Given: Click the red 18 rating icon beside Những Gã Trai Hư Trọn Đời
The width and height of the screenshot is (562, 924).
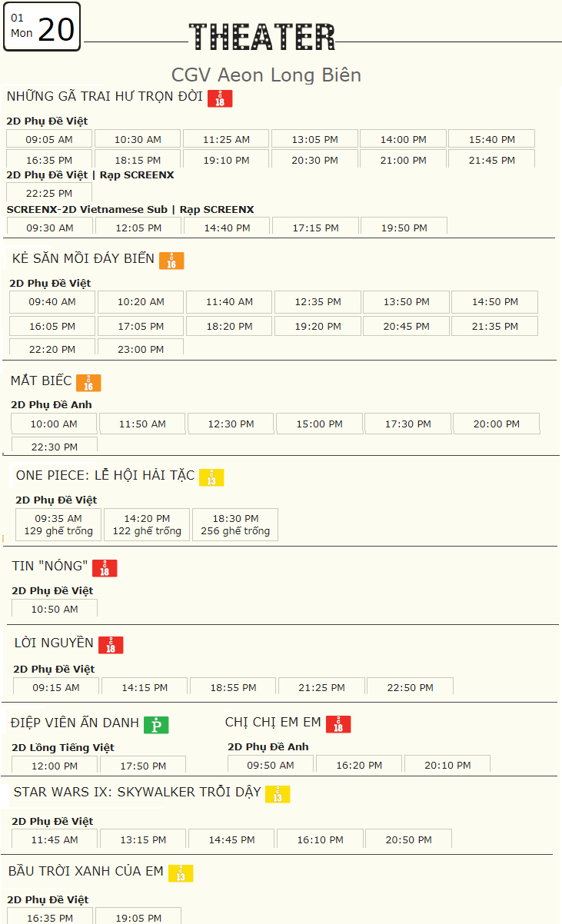Looking at the screenshot, I should tap(220, 98).
